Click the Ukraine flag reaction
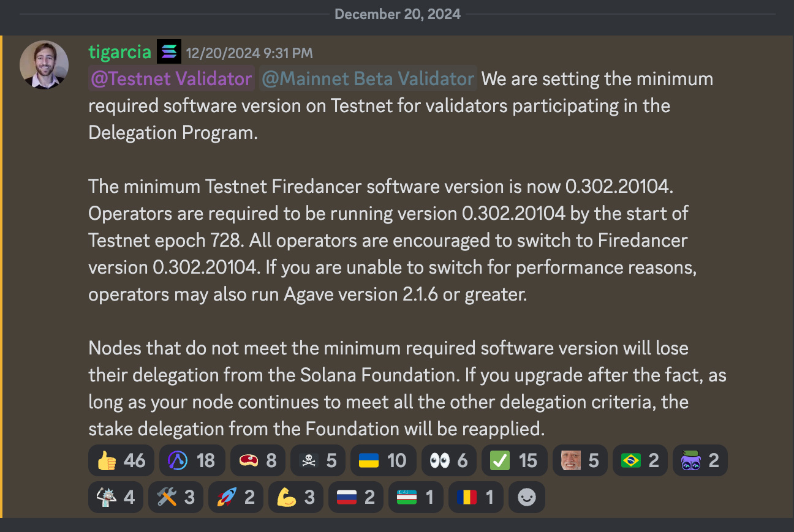The height and width of the screenshot is (532, 794). tap(383, 461)
